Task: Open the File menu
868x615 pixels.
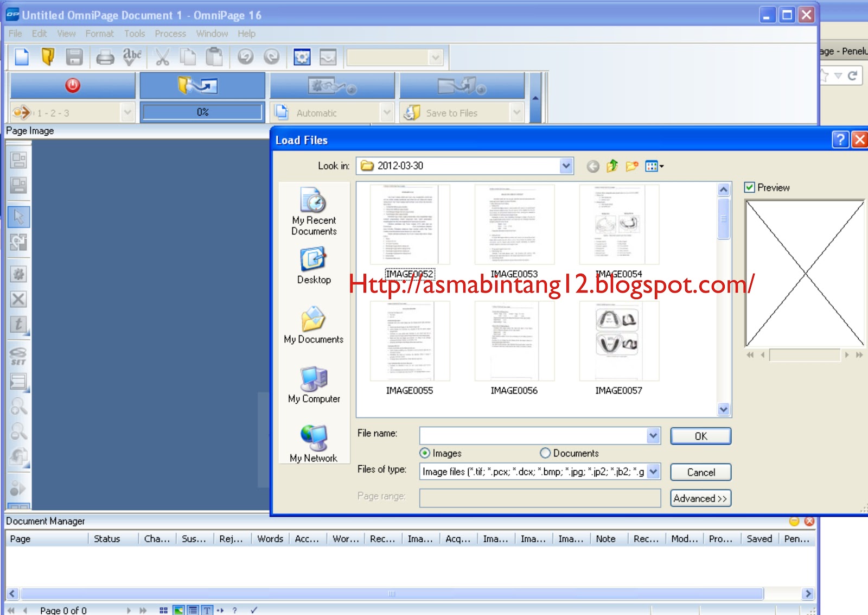Action: 15,34
